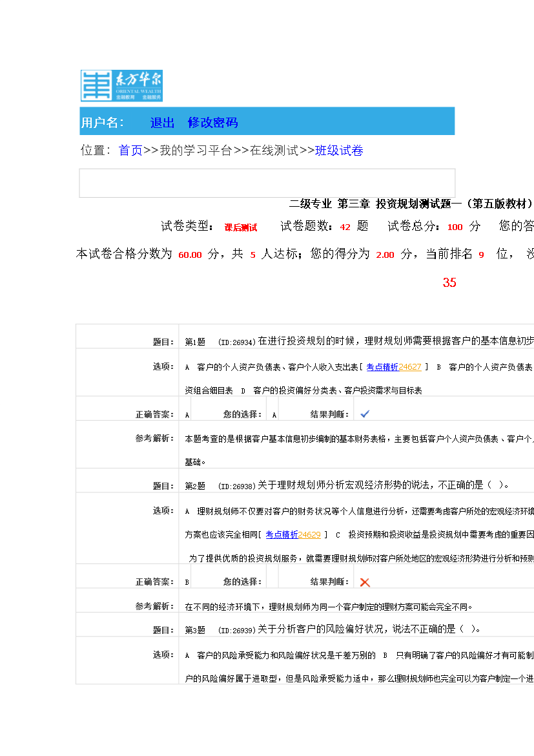
Task: Select question ID text (ID:26938)
Action: (x=236, y=486)
